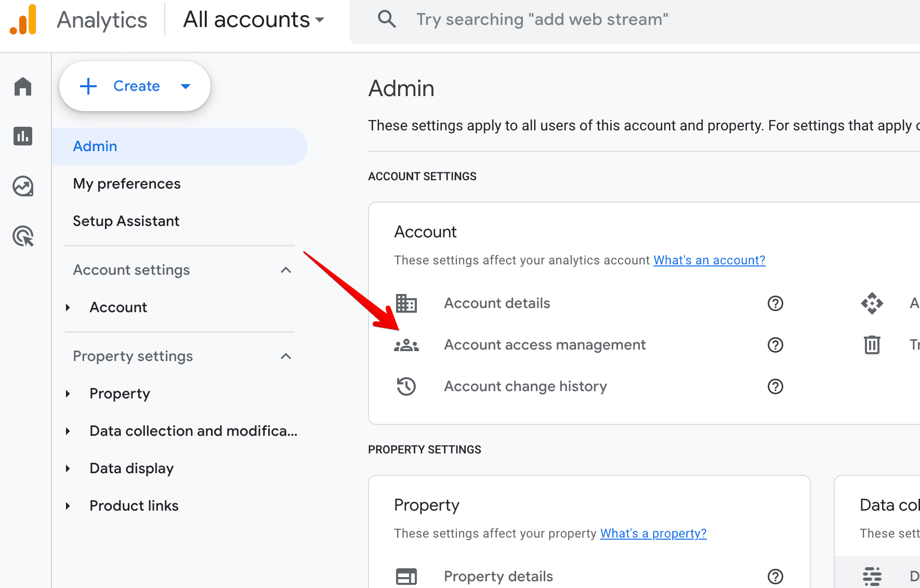Click the Account settings heading in sidebar
This screenshot has height=588, width=920.
[x=132, y=270]
